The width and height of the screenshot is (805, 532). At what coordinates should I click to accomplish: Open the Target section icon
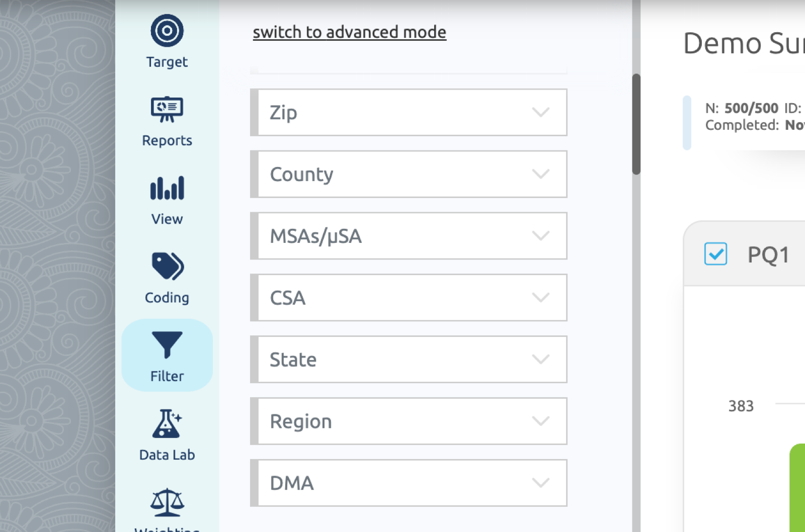pos(167,31)
